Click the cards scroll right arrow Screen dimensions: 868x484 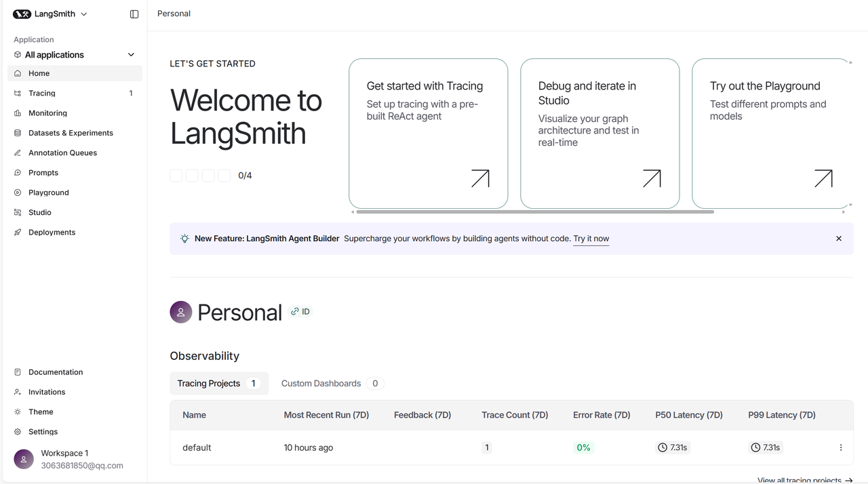pyautogui.click(x=844, y=212)
